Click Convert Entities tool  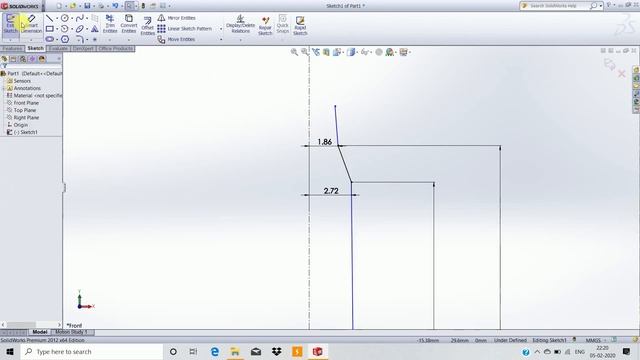tap(129, 24)
